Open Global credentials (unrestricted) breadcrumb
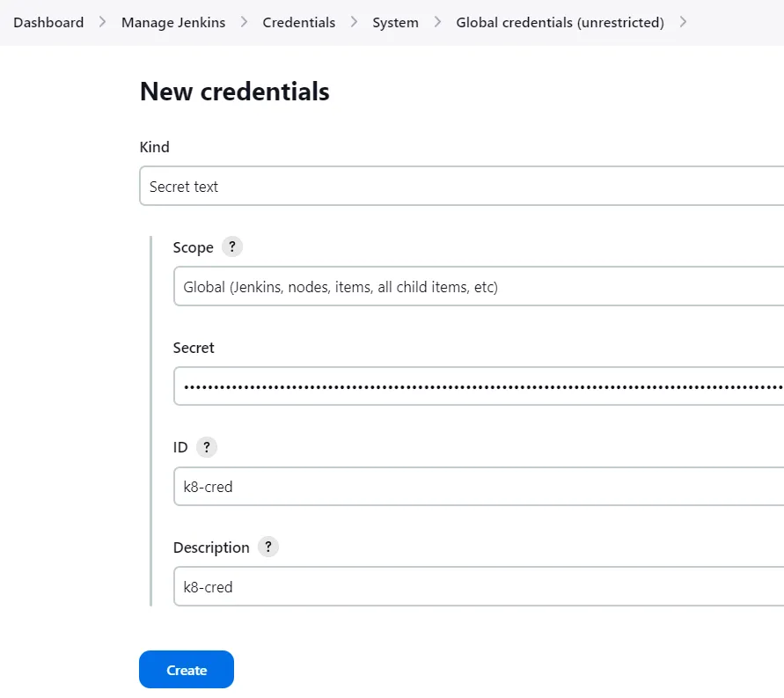This screenshot has height=698, width=784. [560, 22]
